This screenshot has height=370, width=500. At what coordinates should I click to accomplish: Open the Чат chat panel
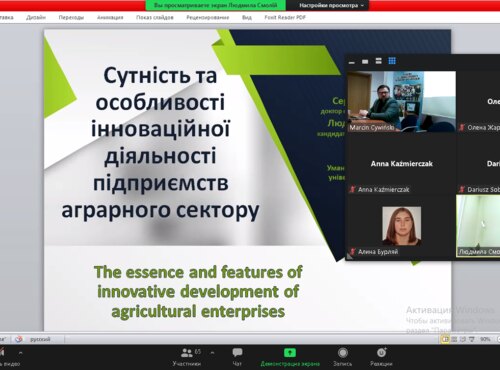pos(237,357)
